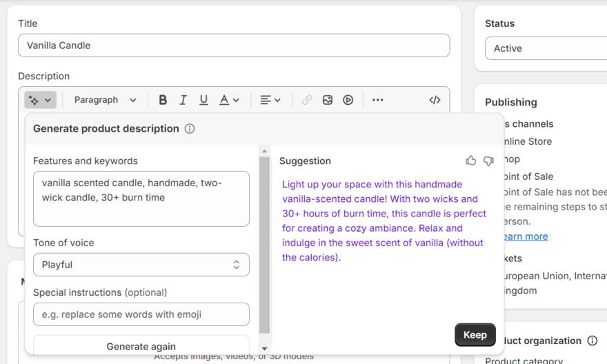Click the Generate again button

pos(141,346)
